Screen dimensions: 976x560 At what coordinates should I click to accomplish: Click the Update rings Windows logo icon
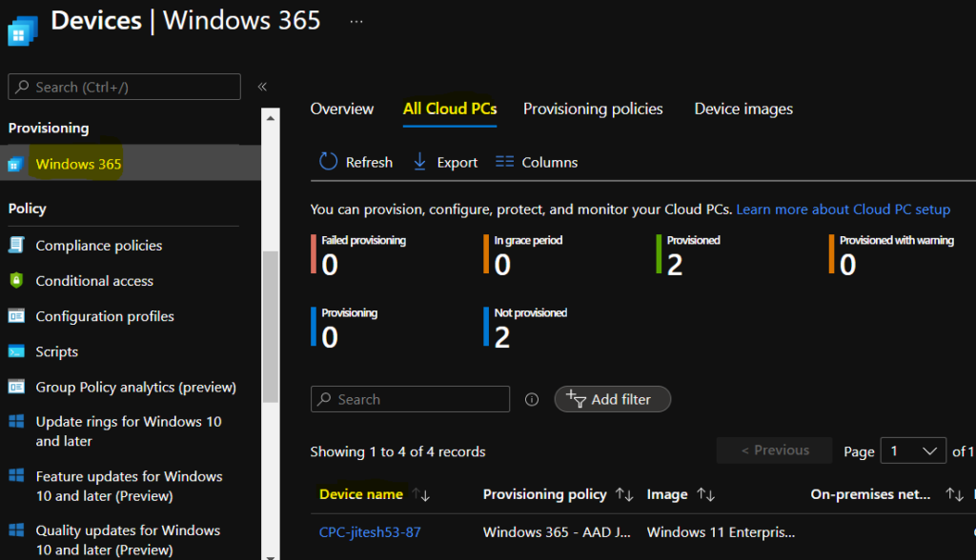[16, 421]
